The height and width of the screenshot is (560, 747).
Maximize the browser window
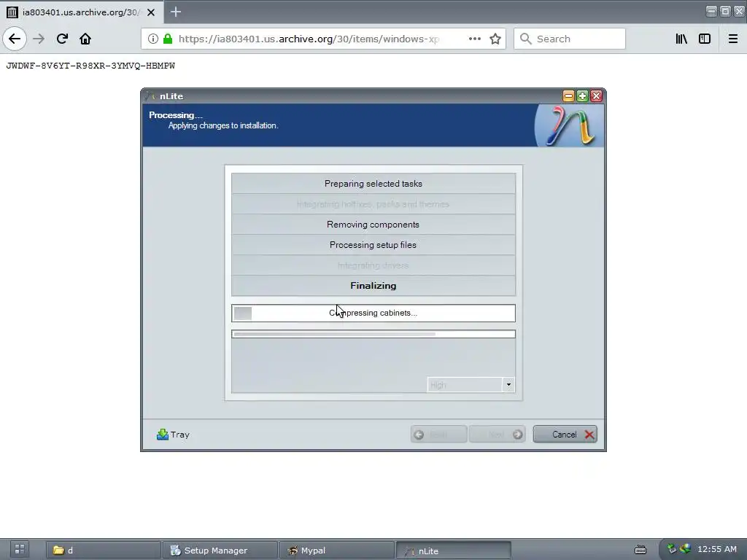pyautogui.click(x=725, y=12)
